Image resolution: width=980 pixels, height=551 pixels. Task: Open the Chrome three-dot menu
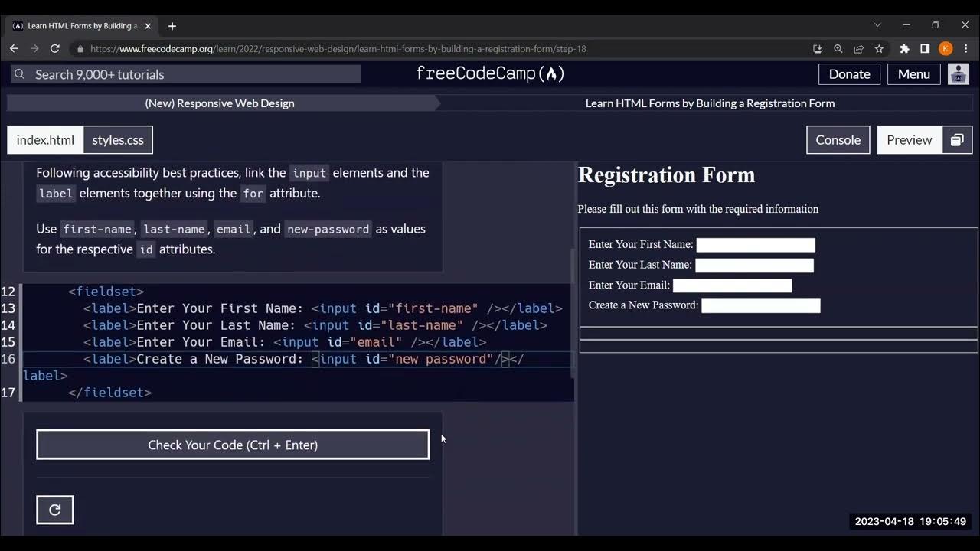[x=965, y=49]
